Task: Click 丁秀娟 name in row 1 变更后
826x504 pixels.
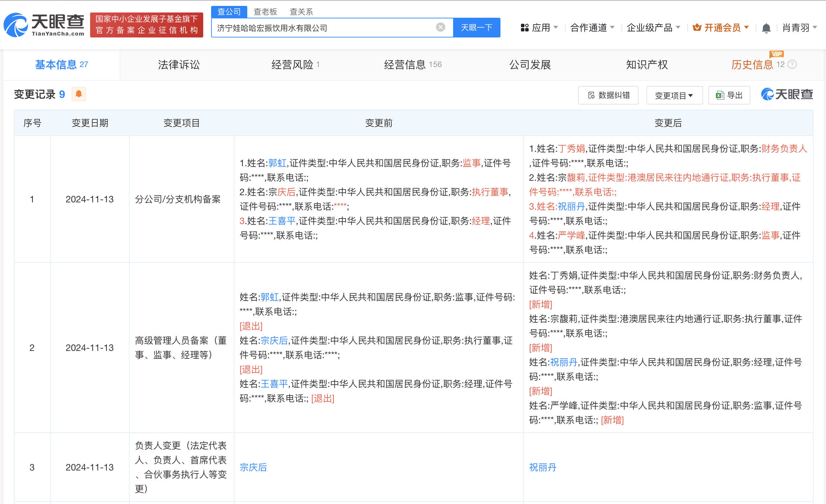Action: 571,149
